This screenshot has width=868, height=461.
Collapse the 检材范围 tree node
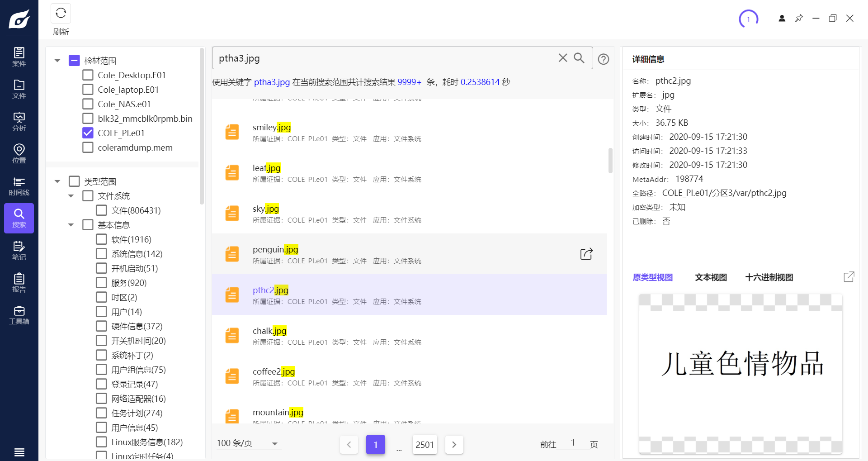57,61
